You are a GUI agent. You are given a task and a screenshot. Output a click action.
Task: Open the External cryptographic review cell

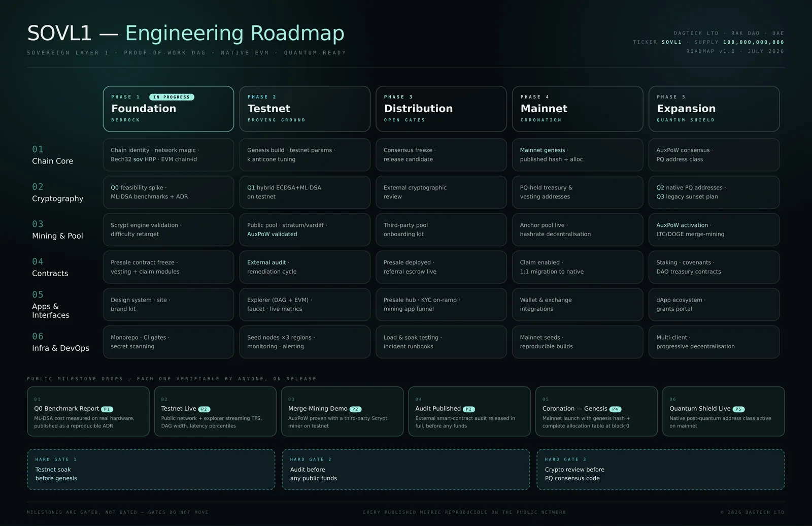point(441,192)
